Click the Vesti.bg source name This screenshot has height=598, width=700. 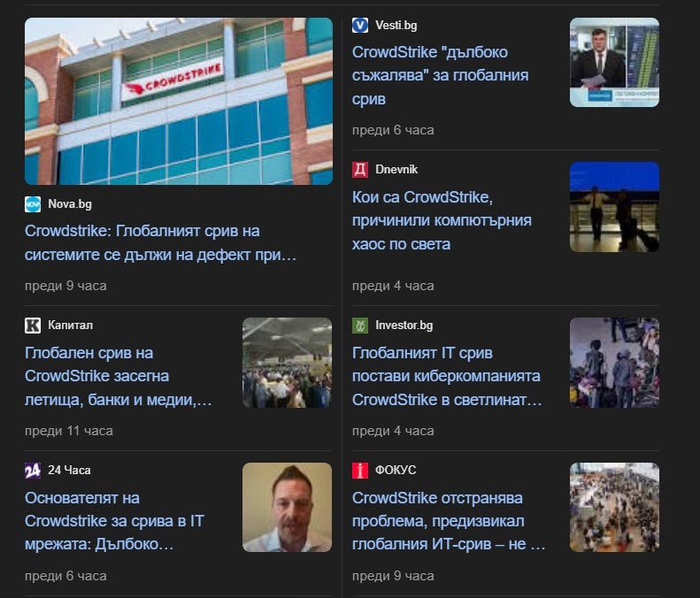[396, 26]
